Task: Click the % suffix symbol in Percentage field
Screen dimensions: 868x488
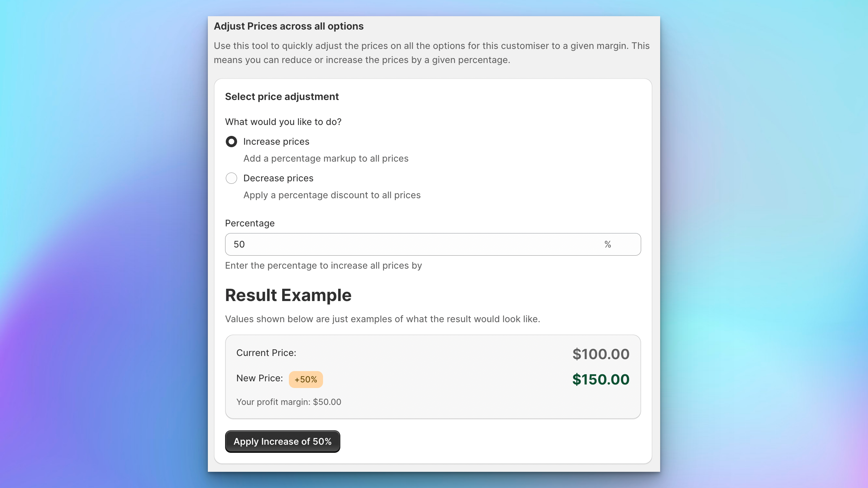Action: [x=608, y=244]
